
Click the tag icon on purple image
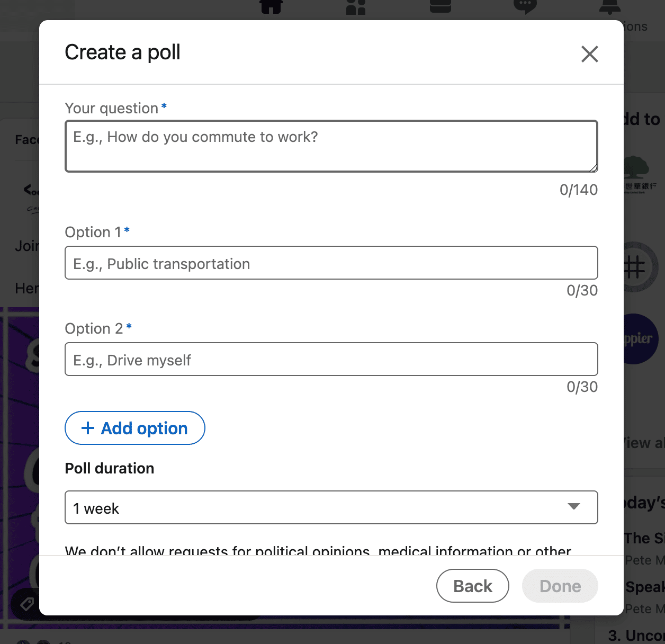pos(26,604)
